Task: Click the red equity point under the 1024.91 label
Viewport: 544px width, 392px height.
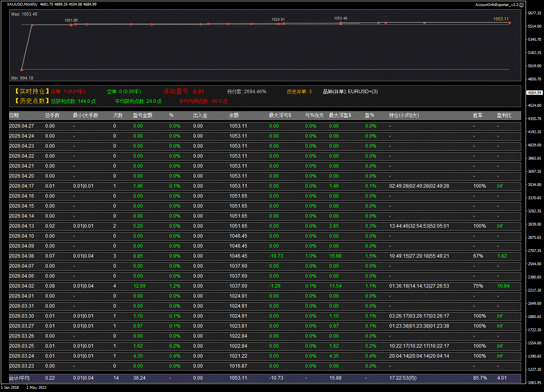Action: click(x=278, y=24)
